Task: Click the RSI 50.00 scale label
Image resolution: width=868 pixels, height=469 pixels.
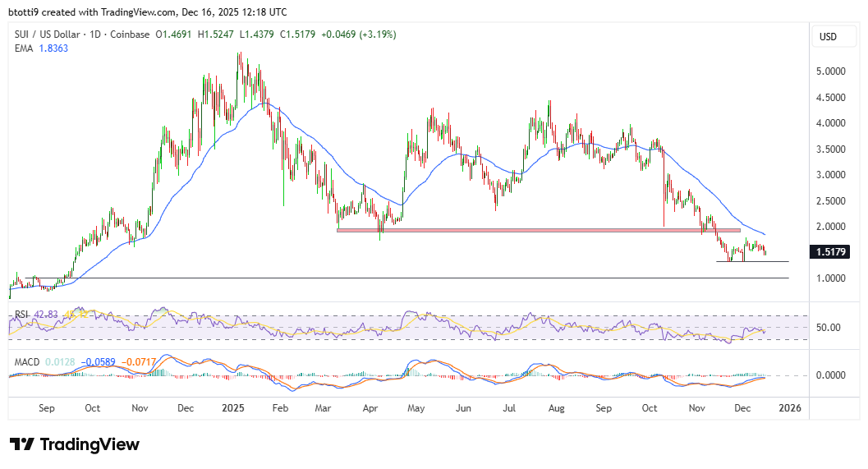Action: click(831, 328)
